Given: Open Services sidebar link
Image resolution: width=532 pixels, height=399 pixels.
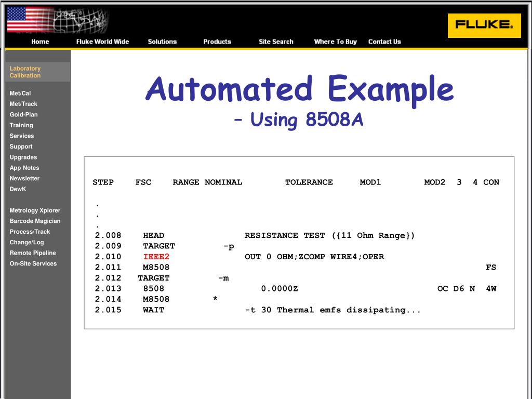Looking at the screenshot, I should tap(22, 136).
